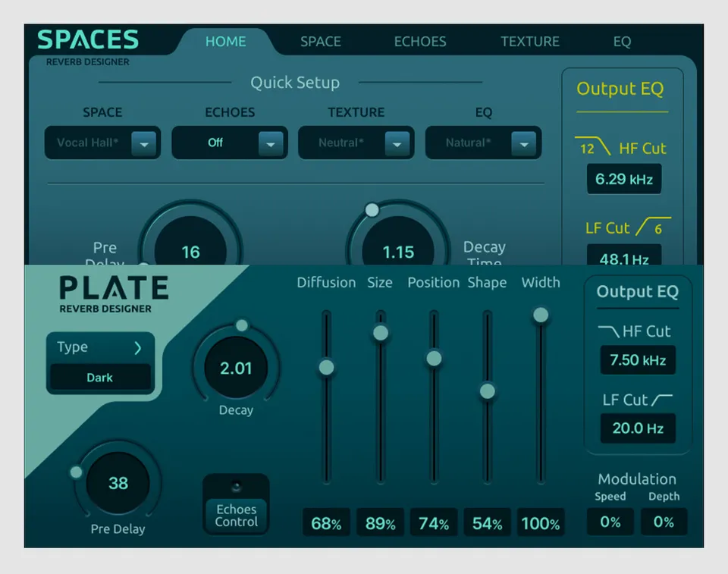Click the PLATE Reverb Designer logo

114,294
